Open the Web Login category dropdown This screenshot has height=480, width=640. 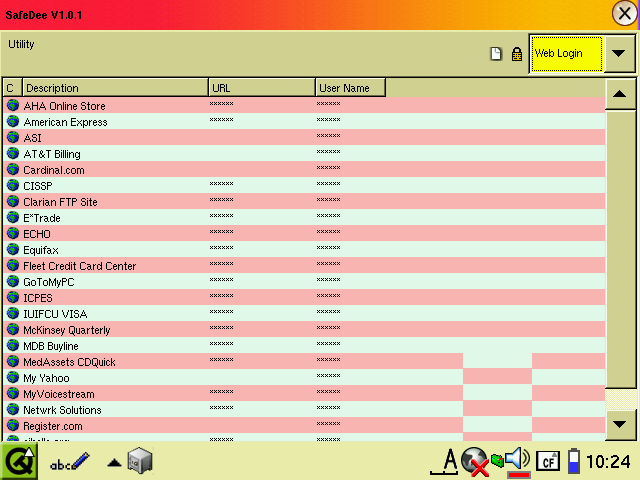[x=619, y=53]
